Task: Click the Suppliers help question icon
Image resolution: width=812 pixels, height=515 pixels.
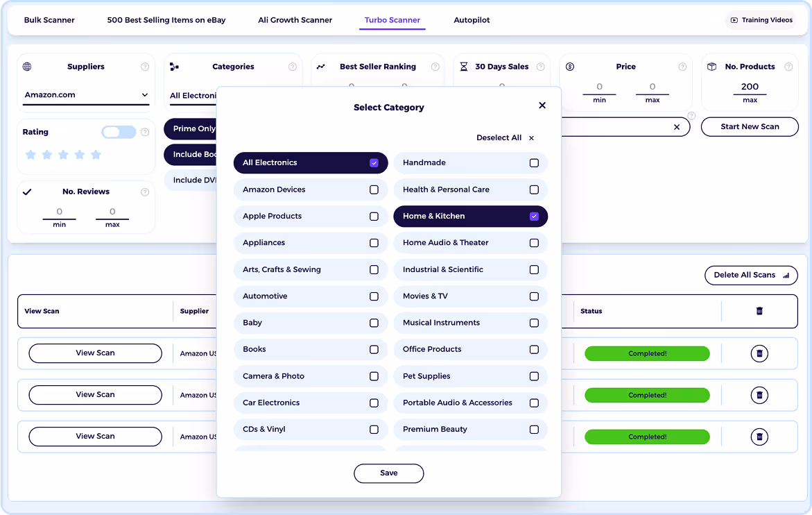Action: [145, 67]
